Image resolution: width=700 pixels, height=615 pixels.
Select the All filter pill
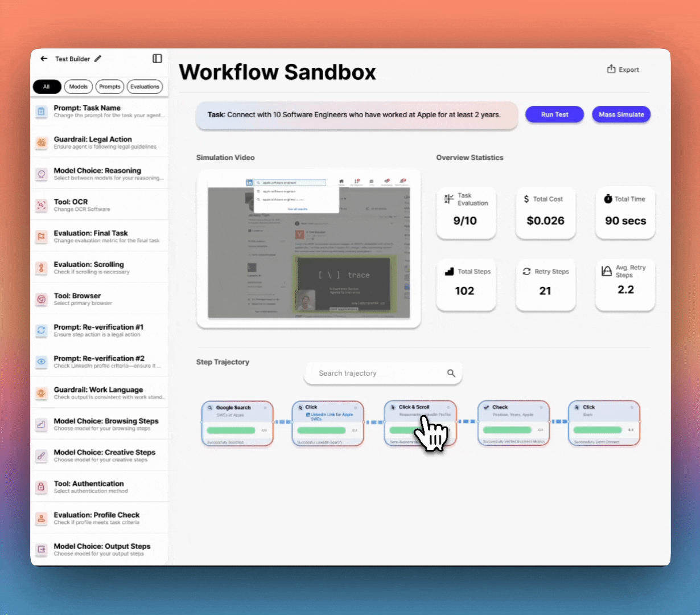click(x=47, y=87)
